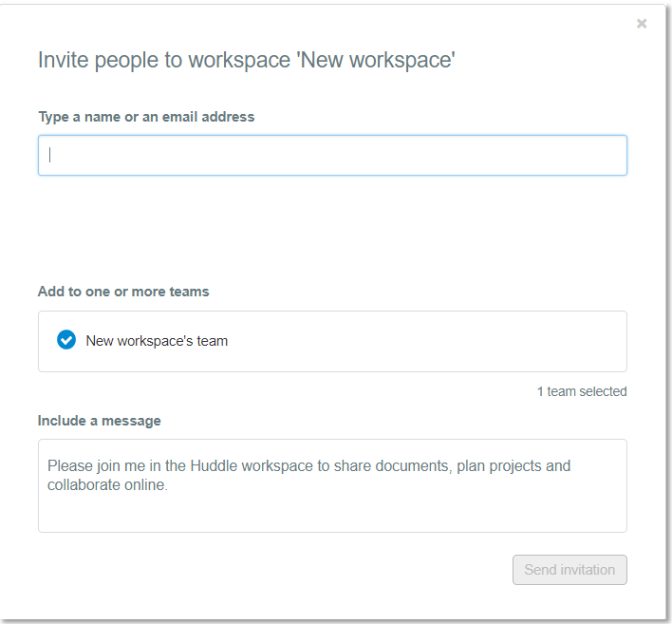
Task: Click the dialog title 'Invite people to workspace'
Action: tap(164, 60)
